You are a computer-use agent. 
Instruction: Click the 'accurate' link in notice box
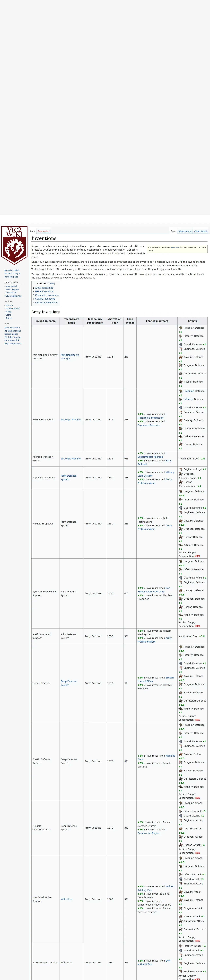[x=175, y=247]
